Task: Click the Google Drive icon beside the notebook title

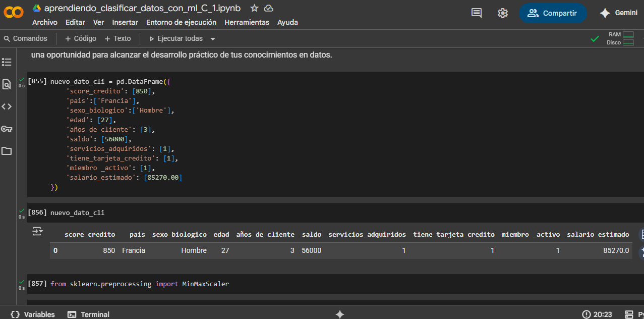Action: coord(36,8)
